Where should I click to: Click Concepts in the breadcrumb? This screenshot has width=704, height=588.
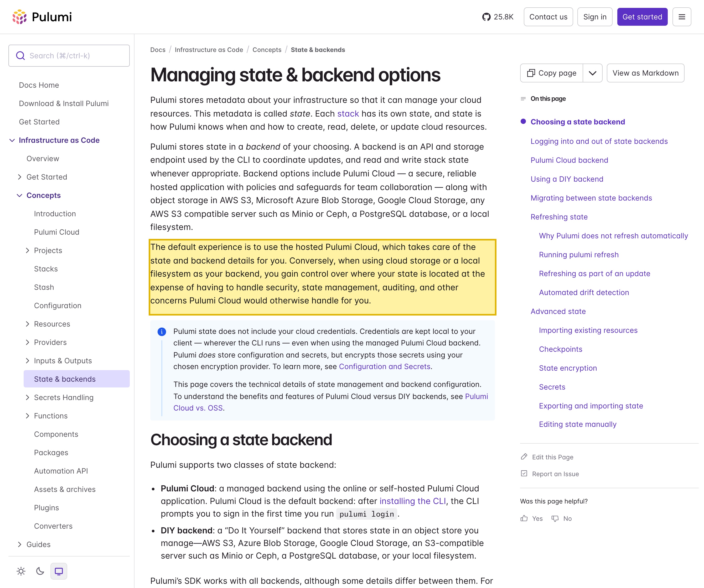pos(267,50)
